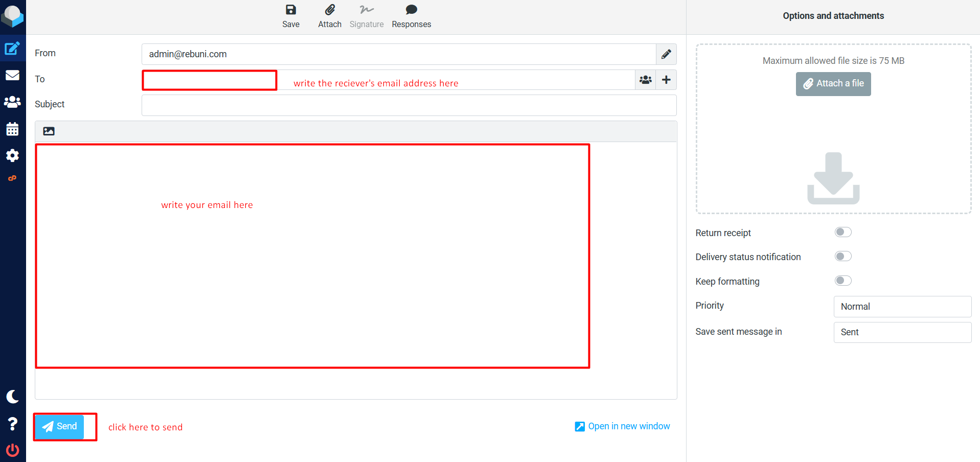Click the insert image icon in editor toolbar
The width and height of the screenshot is (980, 462).
pyautogui.click(x=49, y=131)
